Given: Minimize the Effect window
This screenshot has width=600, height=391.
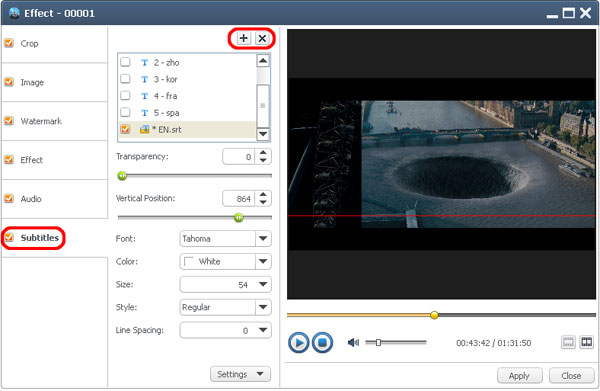Looking at the screenshot, I should [x=552, y=16].
